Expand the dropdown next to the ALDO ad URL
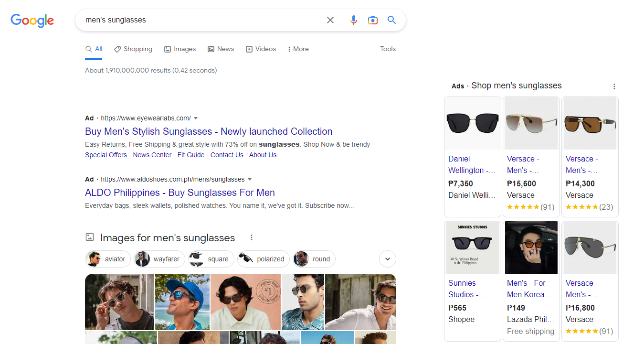Viewport: 644px width, 344px height. (250, 179)
